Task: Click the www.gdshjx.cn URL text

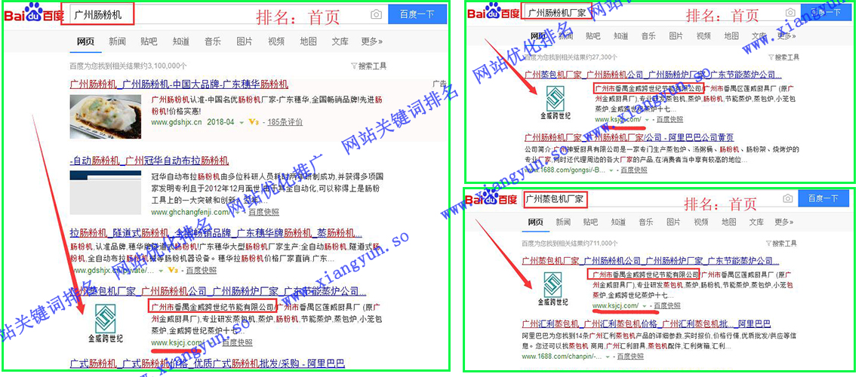Action: tap(178, 122)
